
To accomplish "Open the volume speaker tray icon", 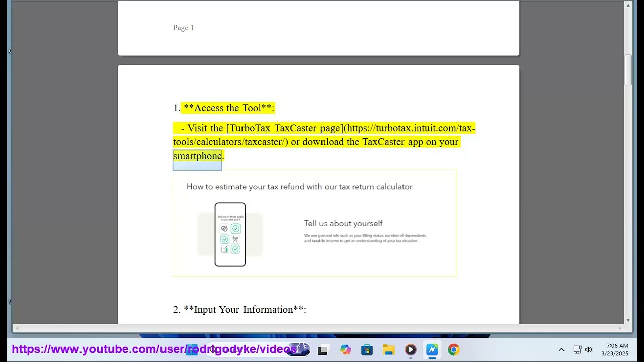I will 589,350.
